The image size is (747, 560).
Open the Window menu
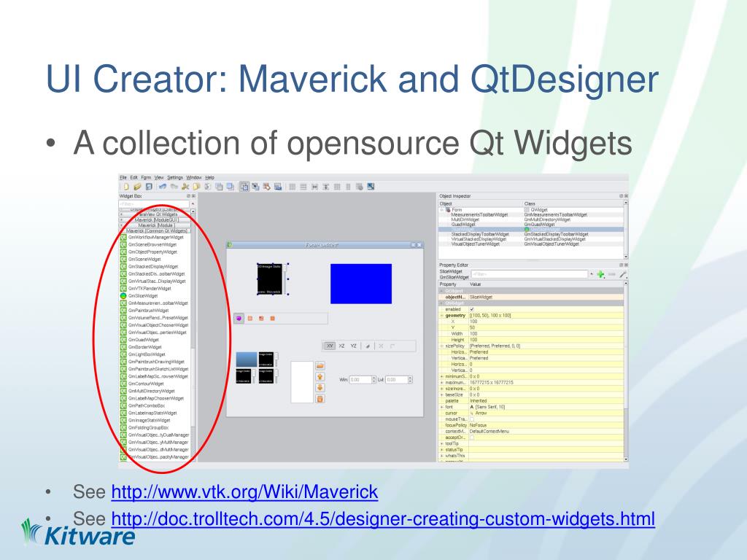click(194, 178)
